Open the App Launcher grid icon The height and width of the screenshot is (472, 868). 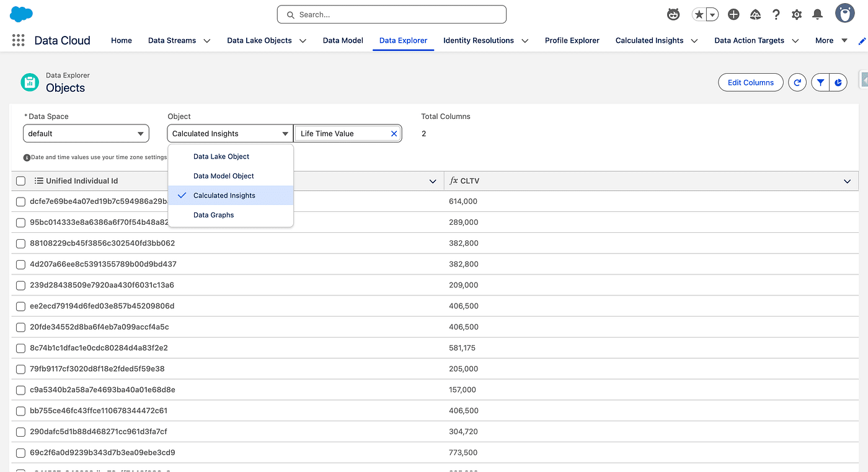pos(19,40)
